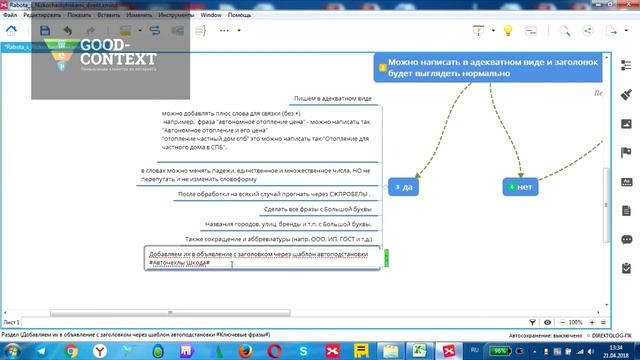Open the Comments speech bubble panel

[x=626, y=240]
